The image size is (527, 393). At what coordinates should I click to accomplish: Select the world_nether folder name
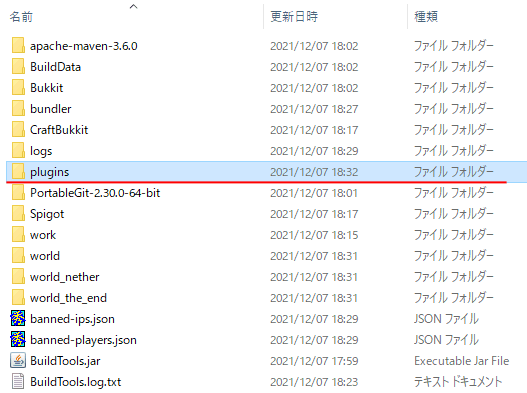click(x=65, y=277)
